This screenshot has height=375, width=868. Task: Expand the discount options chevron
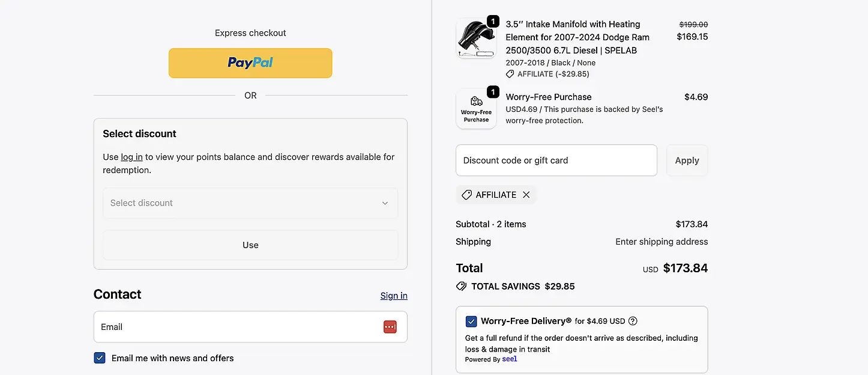click(385, 203)
